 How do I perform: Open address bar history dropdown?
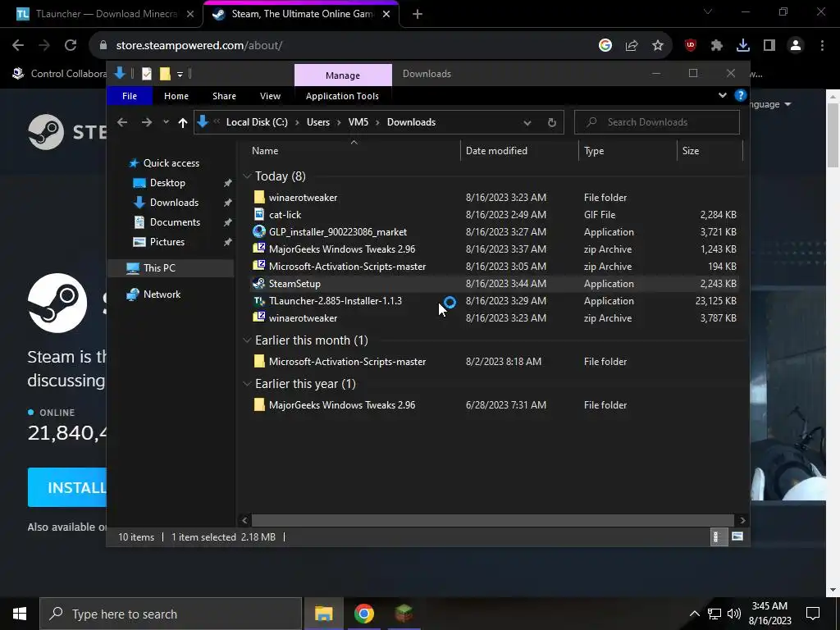coord(527,123)
